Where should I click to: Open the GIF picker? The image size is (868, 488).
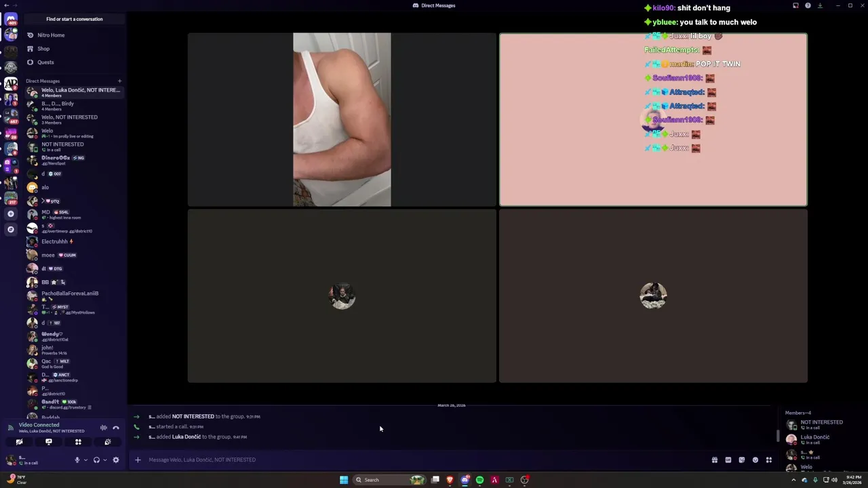tap(728, 460)
